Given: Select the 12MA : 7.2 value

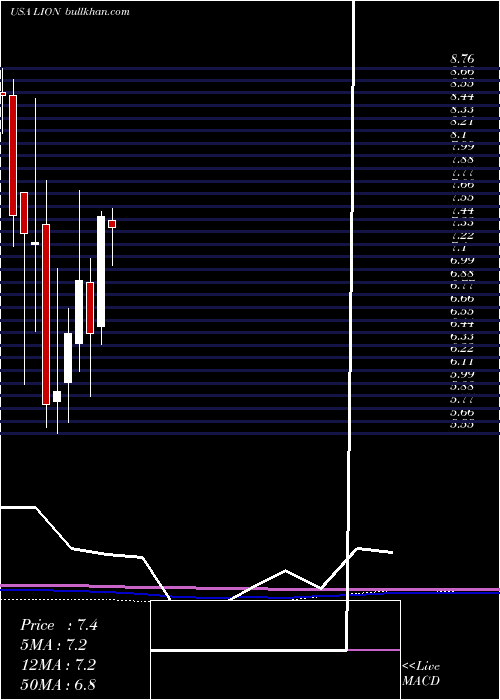Looking at the screenshot, I should (x=58, y=665).
